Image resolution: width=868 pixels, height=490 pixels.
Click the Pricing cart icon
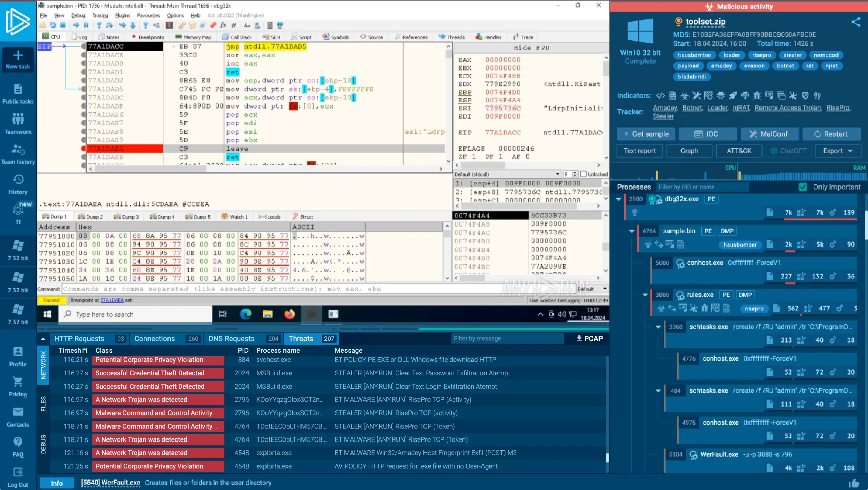pos(18,382)
